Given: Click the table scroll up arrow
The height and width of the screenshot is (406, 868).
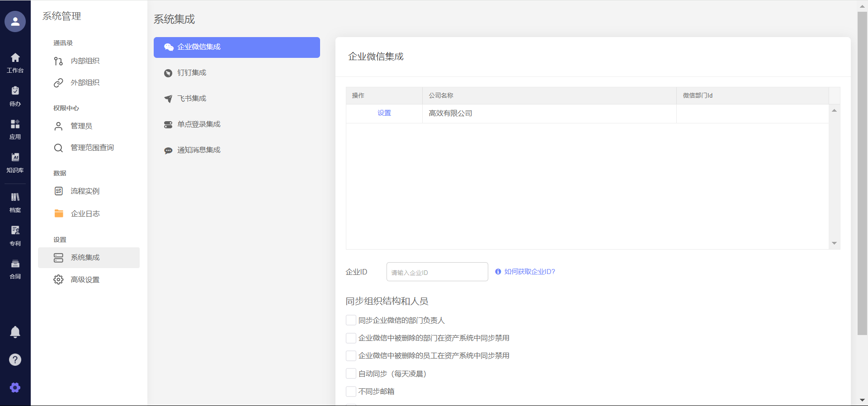Looking at the screenshot, I should (x=834, y=110).
